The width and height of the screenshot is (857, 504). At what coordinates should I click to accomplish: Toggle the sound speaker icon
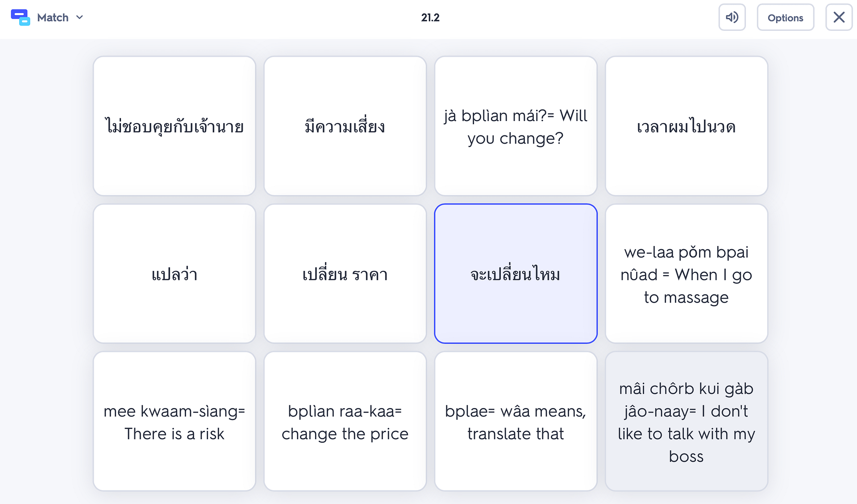pyautogui.click(x=732, y=17)
